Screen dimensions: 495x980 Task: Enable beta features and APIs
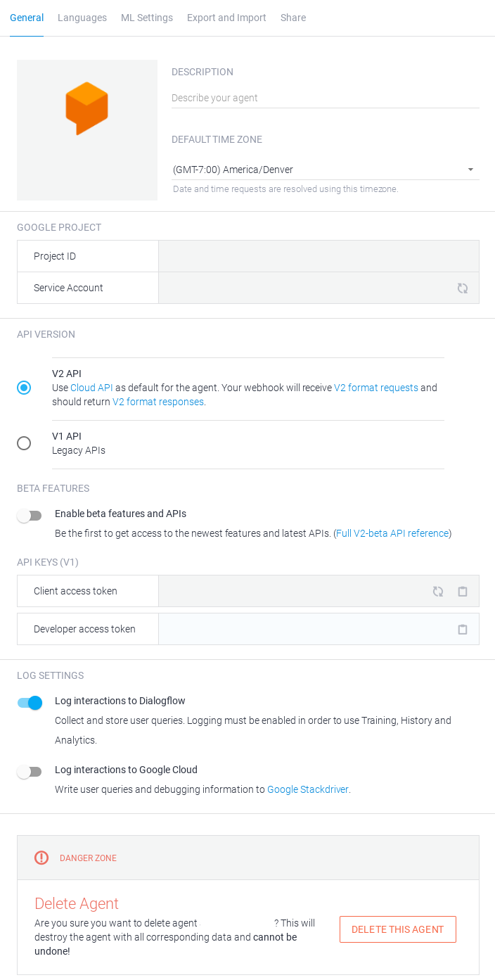30,516
